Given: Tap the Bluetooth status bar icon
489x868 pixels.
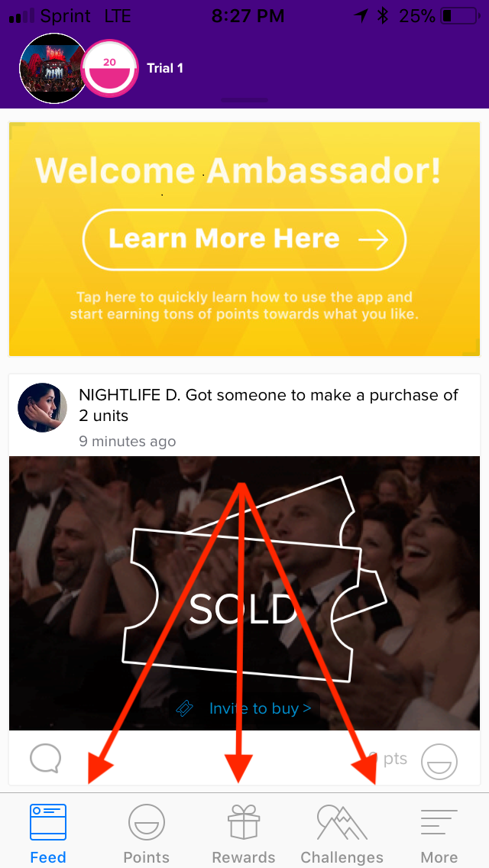Looking at the screenshot, I should [382, 16].
